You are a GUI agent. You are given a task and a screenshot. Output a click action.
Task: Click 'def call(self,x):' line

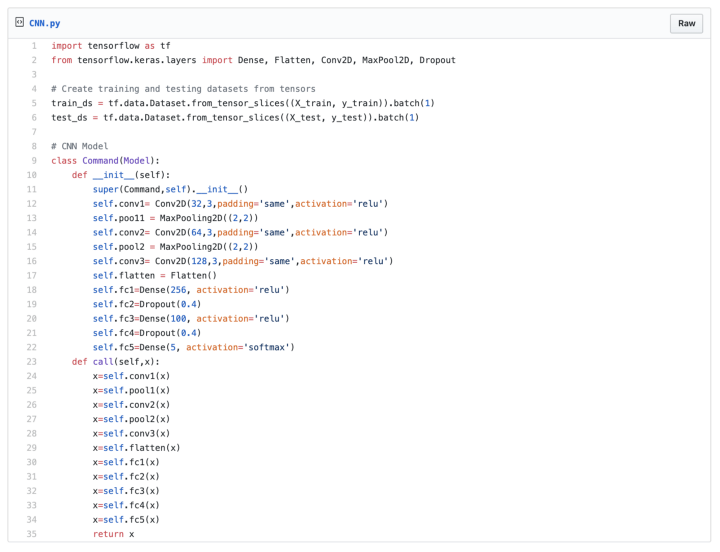tap(116, 362)
